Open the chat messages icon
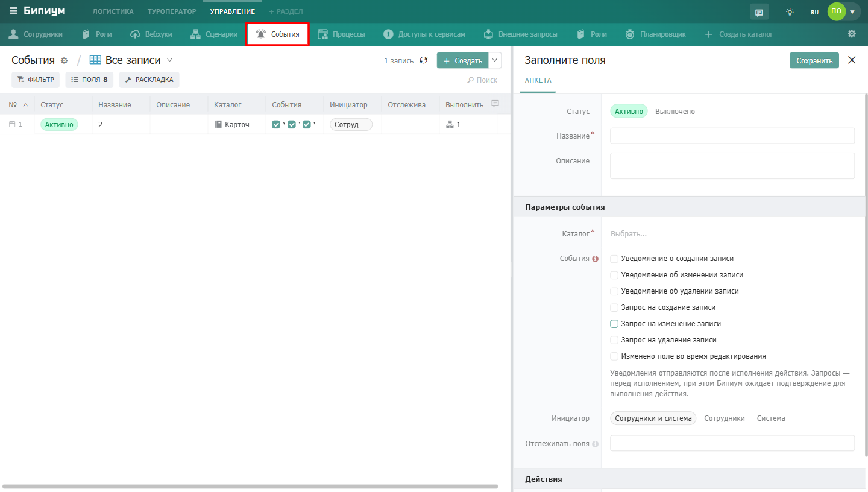Image resolution: width=868 pixels, height=492 pixels. (x=759, y=11)
